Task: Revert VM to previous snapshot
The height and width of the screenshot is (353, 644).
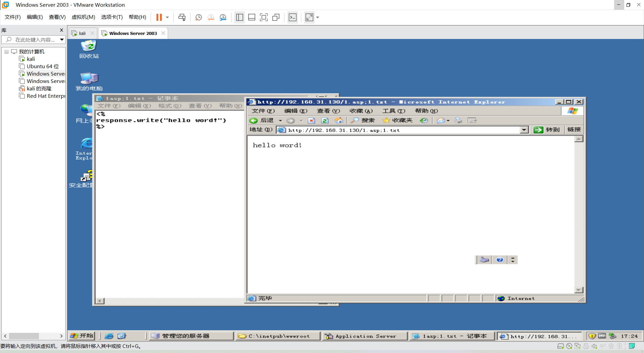Action: [211, 17]
